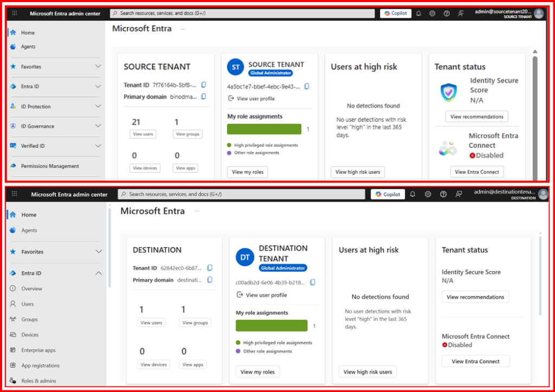Open Enterprise apps in the destination sidebar

38,350
